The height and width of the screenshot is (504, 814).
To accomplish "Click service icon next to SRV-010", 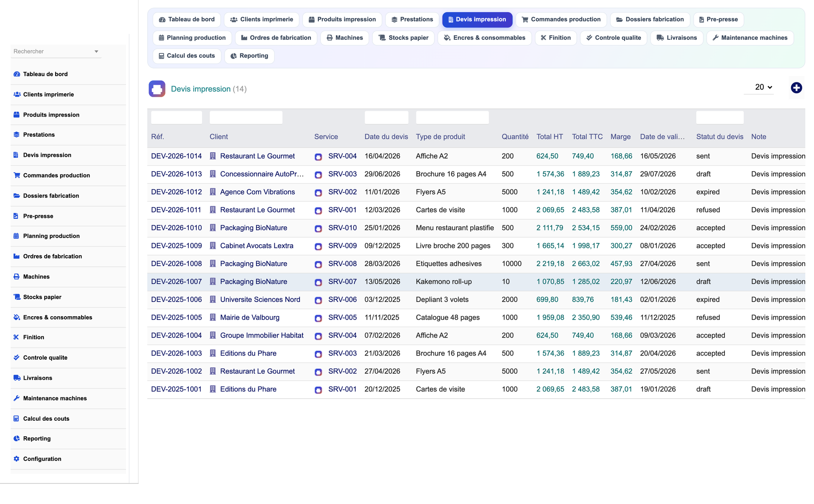I will (x=318, y=228).
